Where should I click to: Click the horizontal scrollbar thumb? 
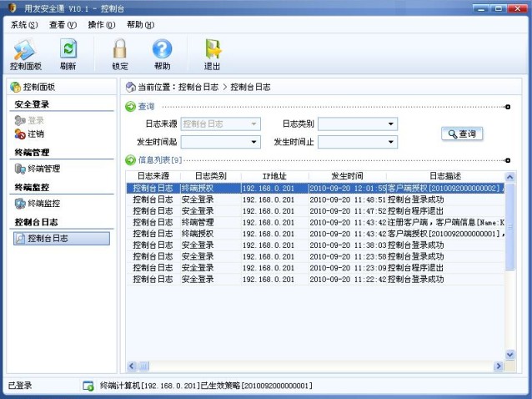coord(143,366)
